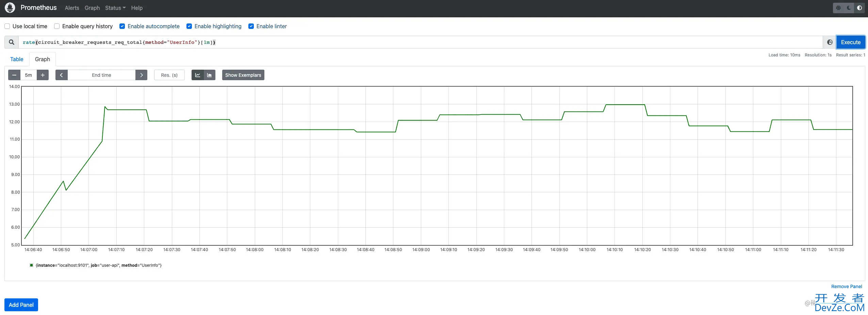Click the 14:11:30 x-axis label
Viewport: 868px width, 315px height.
coord(836,249)
